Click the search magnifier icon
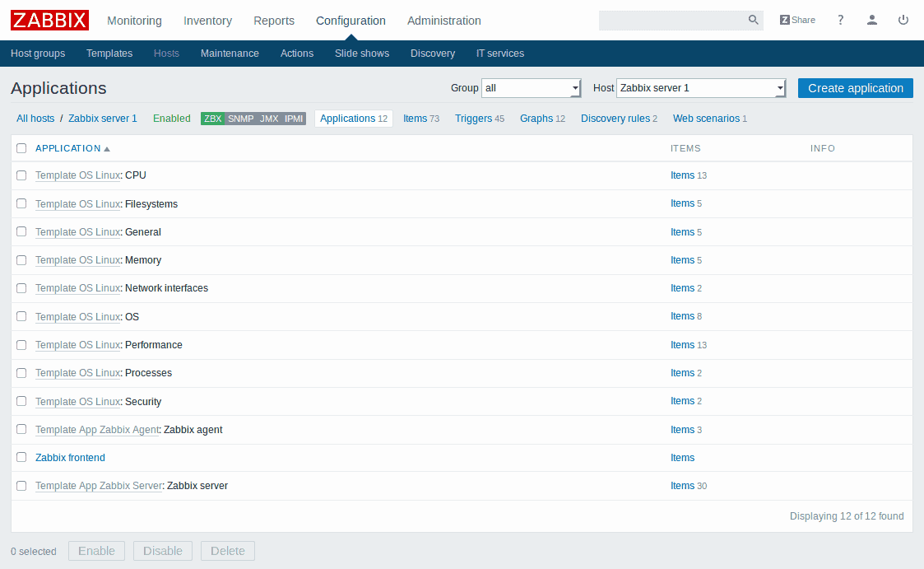 click(x=753, y=20)
